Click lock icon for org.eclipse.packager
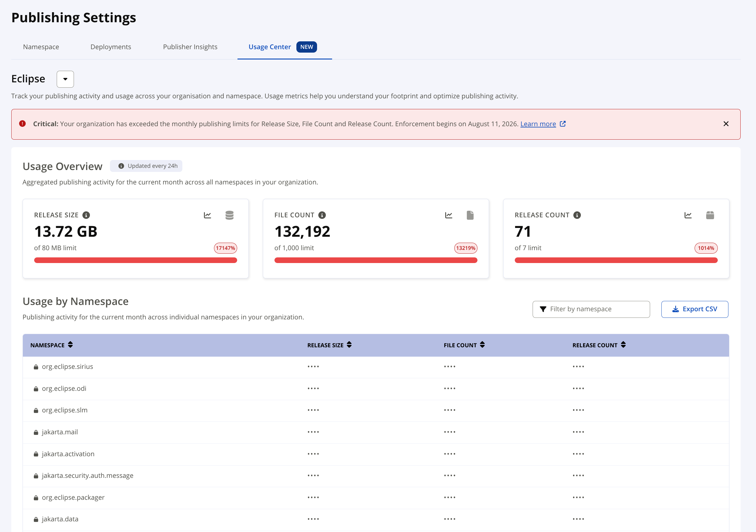This screenshot has height=532, width=756. [x=36, y=498]
